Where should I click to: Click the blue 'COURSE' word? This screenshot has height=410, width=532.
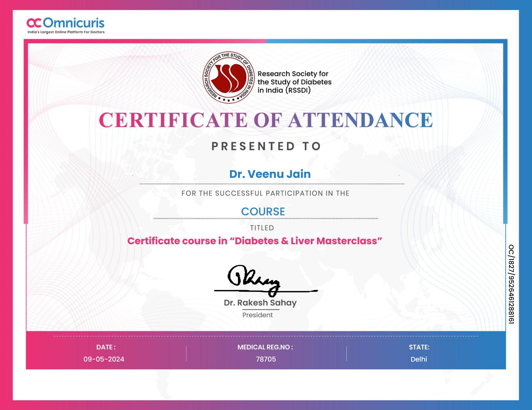tap(263, 211)
